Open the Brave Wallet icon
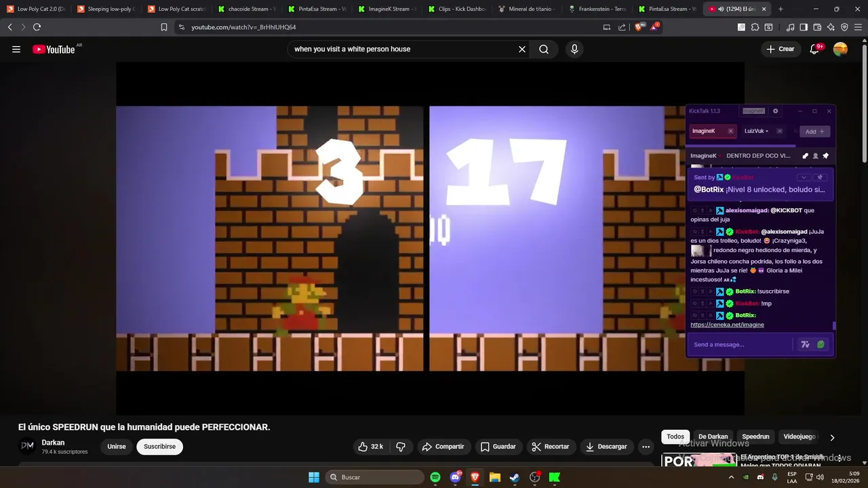Viewport: 868px width, 488px height. click(817, 27)
